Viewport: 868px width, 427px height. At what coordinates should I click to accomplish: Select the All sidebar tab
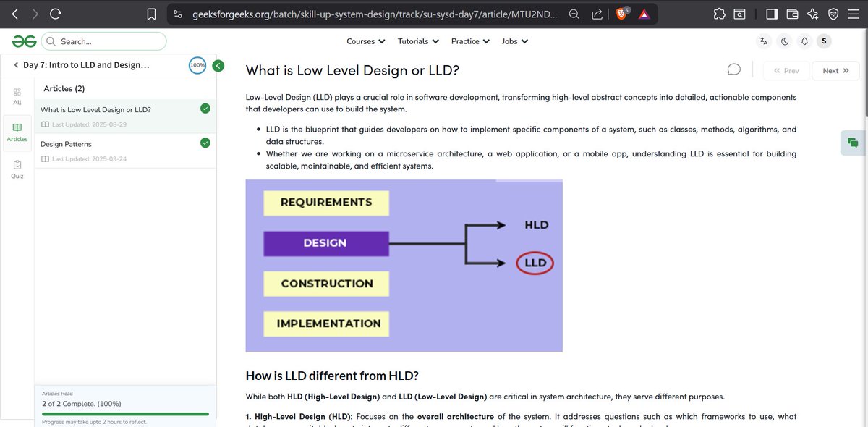tap(17, 96)
